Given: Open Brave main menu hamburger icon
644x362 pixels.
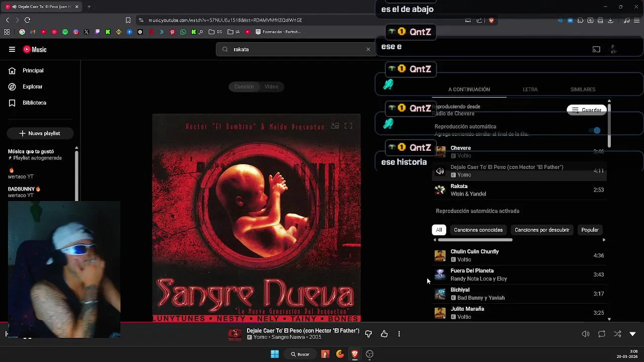Looking at the screenshot, I should click(x=638, y=21).
